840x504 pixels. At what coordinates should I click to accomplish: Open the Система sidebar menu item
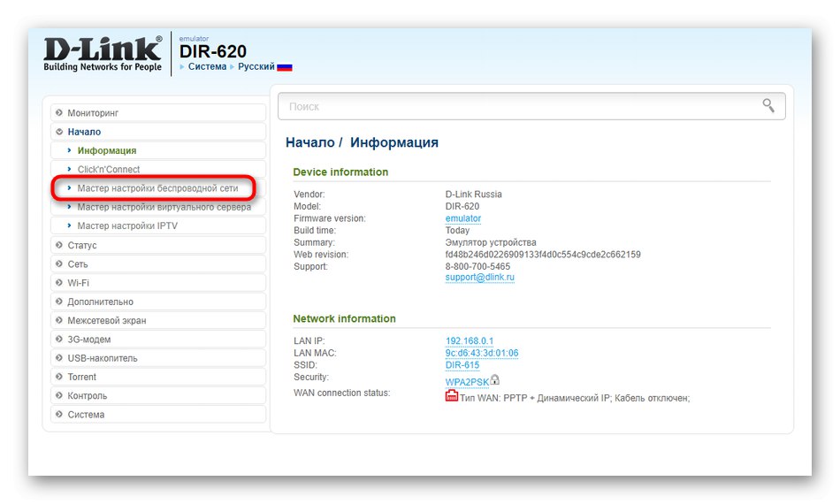point(158,414)
